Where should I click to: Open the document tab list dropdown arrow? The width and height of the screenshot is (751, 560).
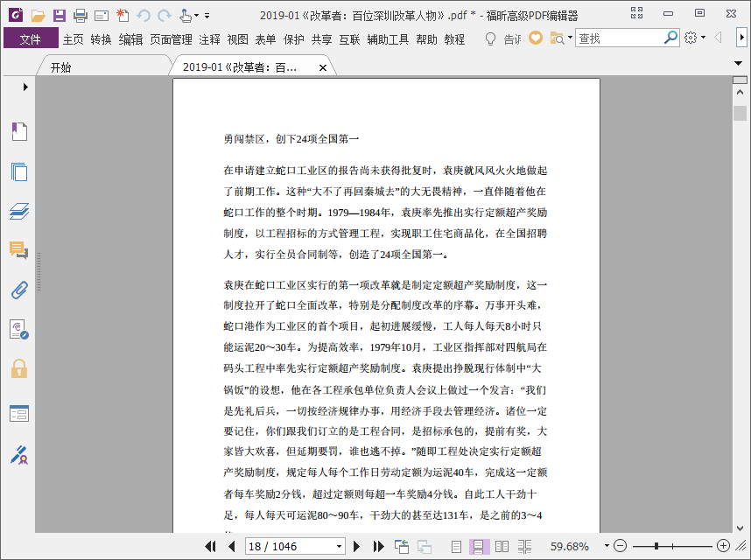[738, 63]
